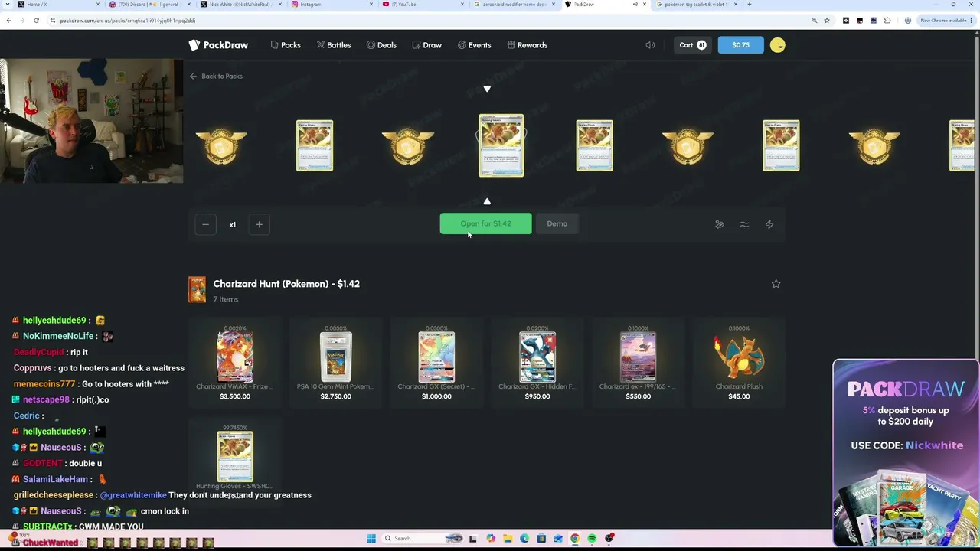Open Copilot from the taskbar

coord(491,539)
